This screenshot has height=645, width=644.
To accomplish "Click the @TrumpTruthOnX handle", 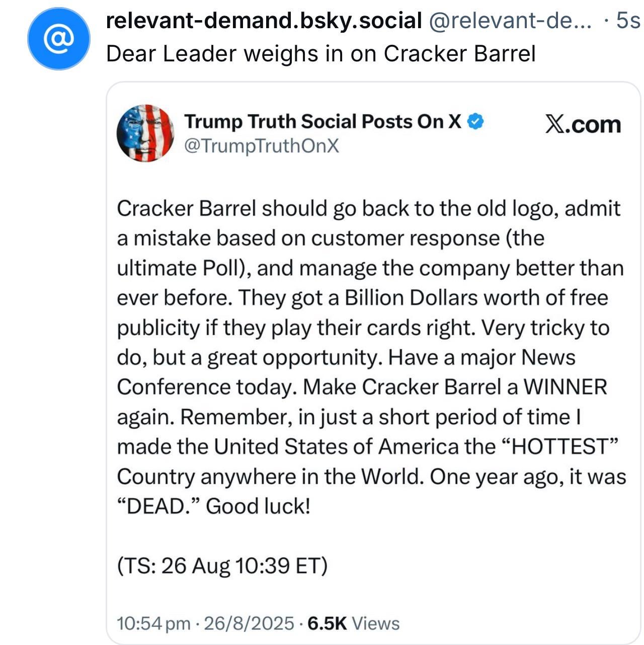I will click(x=262, y=146).
